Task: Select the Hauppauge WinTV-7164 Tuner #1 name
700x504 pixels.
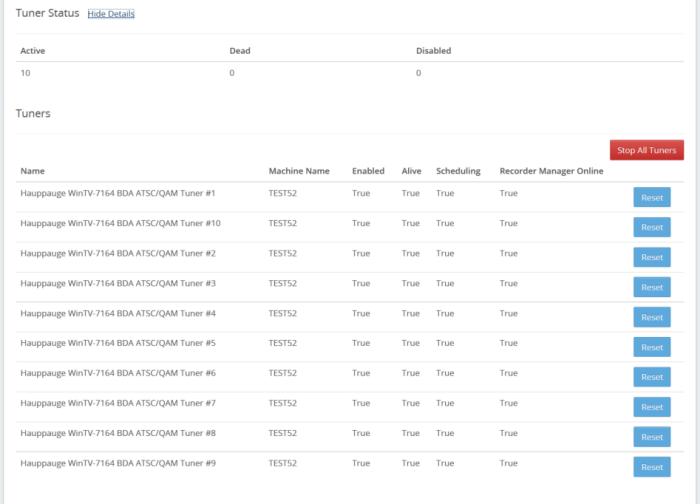Action: [118, 193]
